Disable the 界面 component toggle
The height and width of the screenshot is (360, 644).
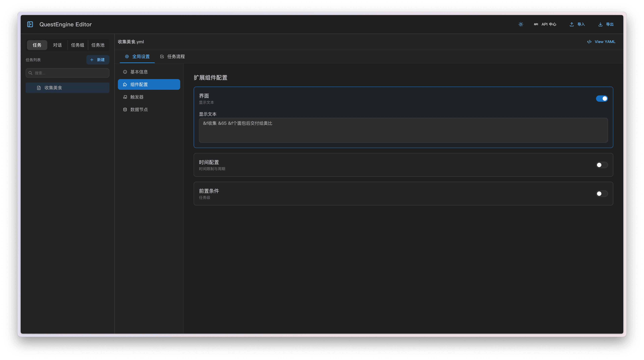pyautogui.click(x=602, y=99)
